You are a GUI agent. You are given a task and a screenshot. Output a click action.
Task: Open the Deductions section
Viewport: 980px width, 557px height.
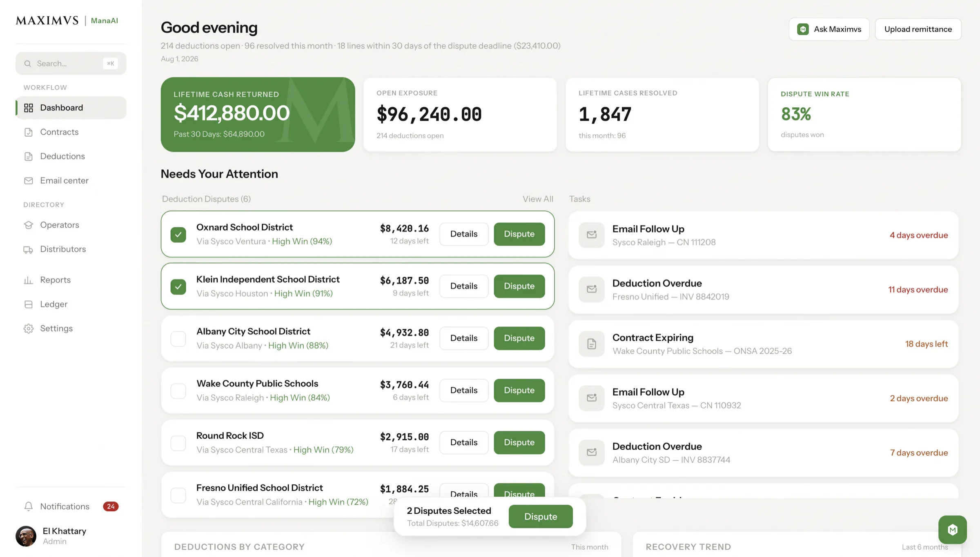[x=71, y=156]
